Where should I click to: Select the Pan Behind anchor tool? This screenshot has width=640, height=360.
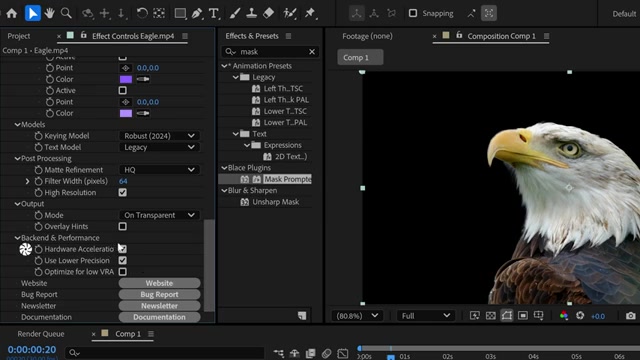tap(159, 13)
